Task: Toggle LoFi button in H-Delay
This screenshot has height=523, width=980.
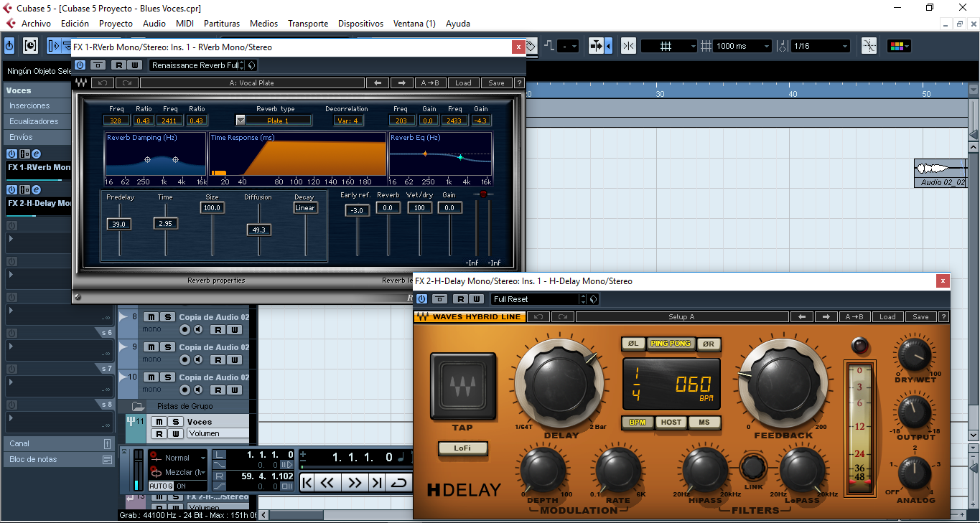Action: [462, 448]
